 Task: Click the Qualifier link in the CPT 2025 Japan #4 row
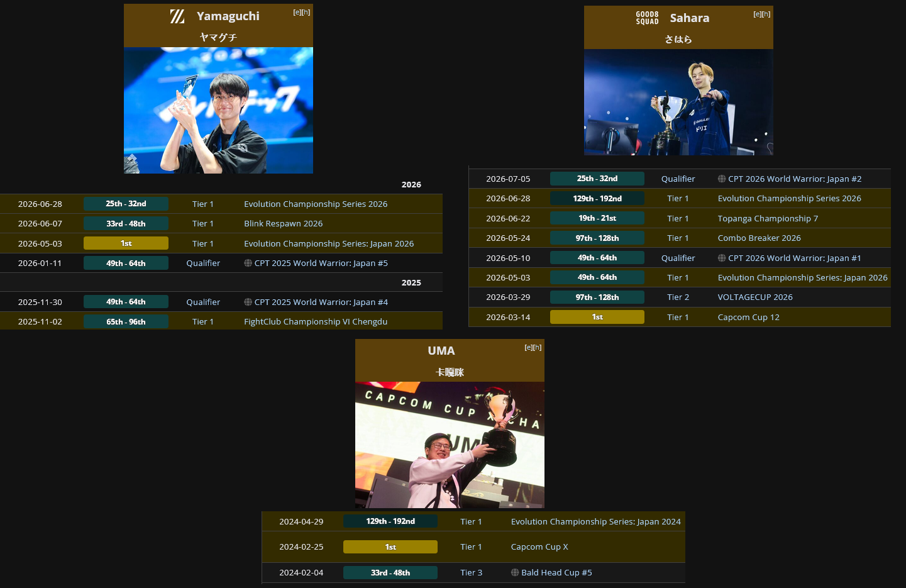click(203, 302)
